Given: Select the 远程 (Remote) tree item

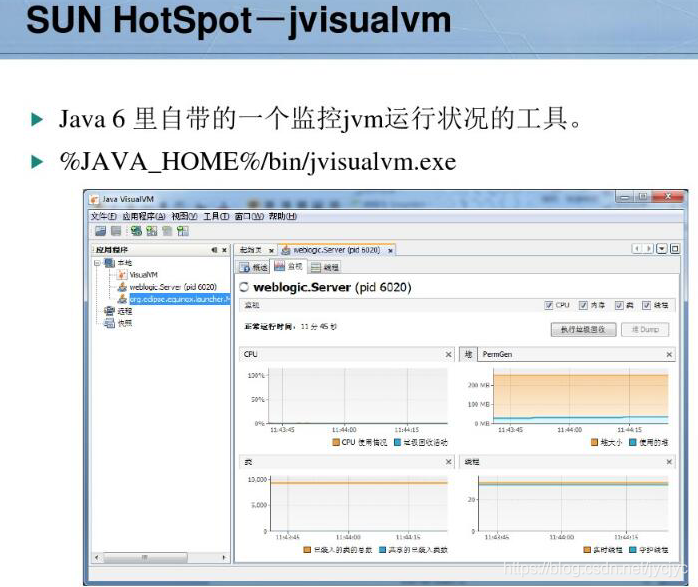Looking at the screenshot, I should (x=125, y=311).
